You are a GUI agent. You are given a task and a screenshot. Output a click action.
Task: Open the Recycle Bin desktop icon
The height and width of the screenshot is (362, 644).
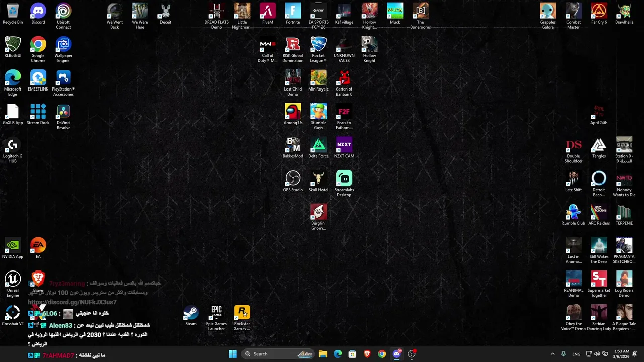coord(13,14)
